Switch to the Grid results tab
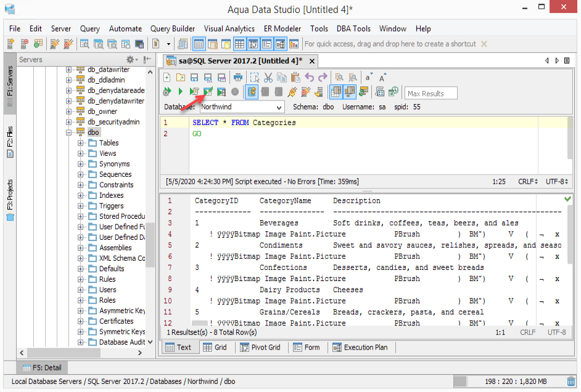The height and width of the screenshot is (392, 581). (x=215, y=348)
